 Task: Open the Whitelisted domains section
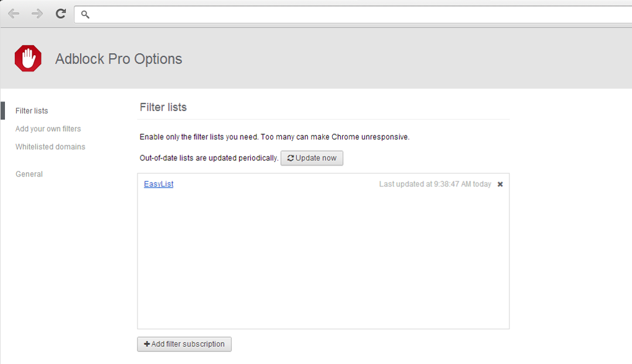pos(50,147)
